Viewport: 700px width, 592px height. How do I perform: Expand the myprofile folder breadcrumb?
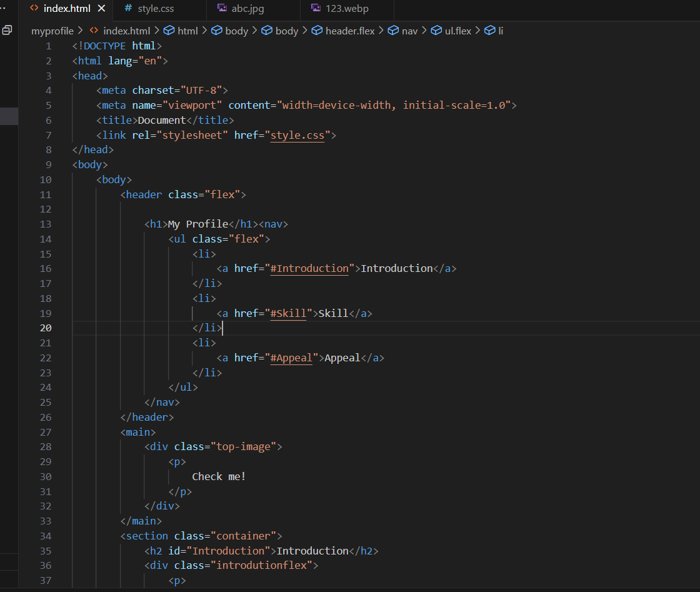pos(52,31)
